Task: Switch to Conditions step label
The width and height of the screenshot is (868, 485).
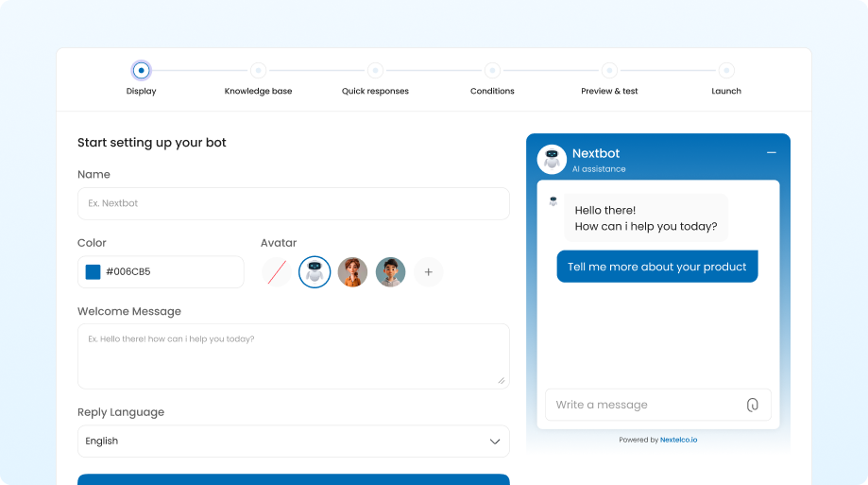Action: point(492,92)
